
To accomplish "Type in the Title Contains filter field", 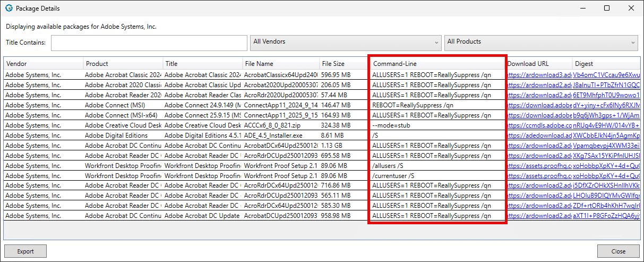I will [x=149, y=43].
